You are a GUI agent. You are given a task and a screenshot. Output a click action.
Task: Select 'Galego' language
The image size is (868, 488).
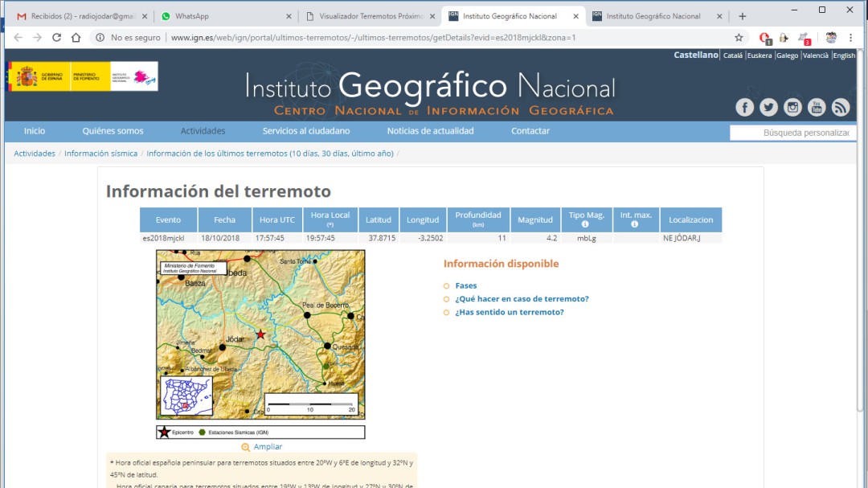tap(787, 55)
